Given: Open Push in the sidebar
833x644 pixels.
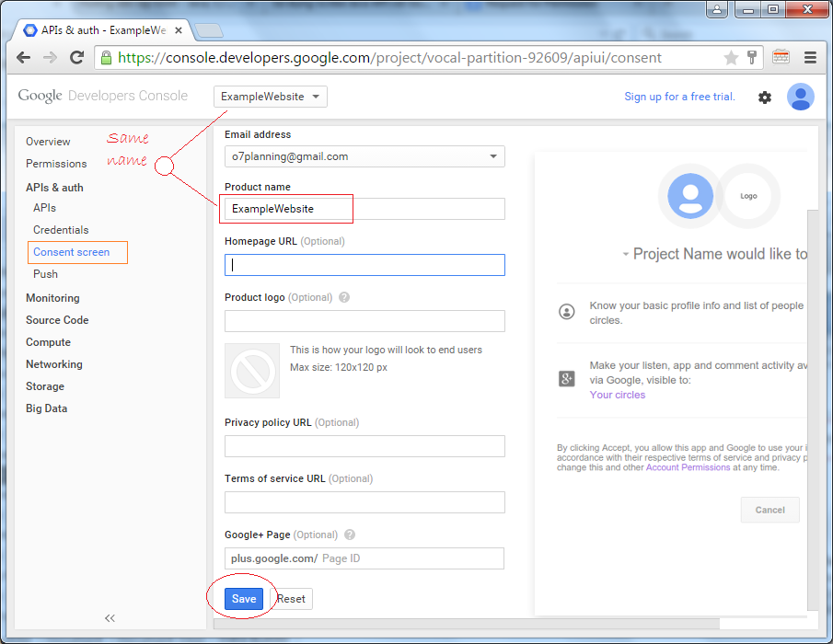Looking at the screenshot, I should click(x=46, y=274).
